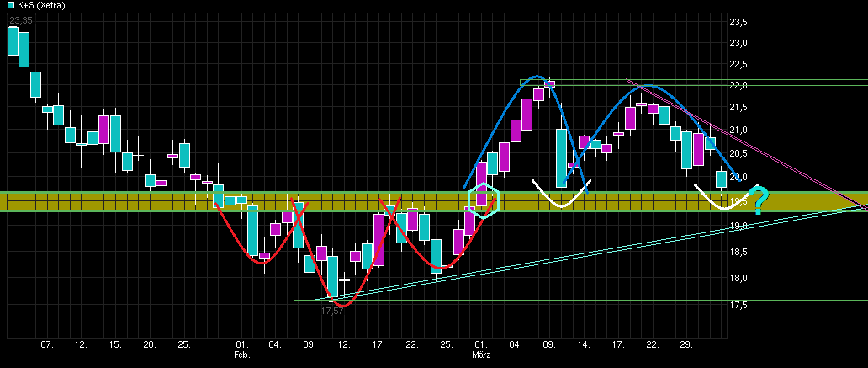
Task: Click the 15. date axis label
Action: tap(115, 344)
